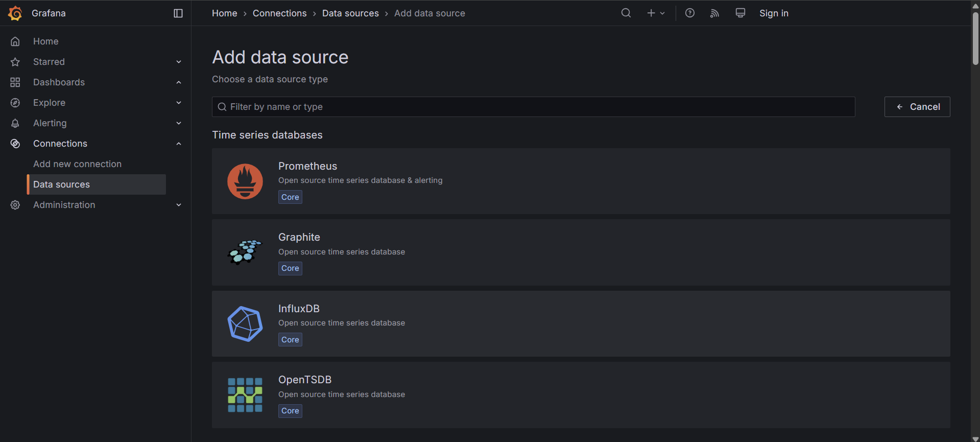
Task: Click the Explore compass icon
Action: pos(15,103)
